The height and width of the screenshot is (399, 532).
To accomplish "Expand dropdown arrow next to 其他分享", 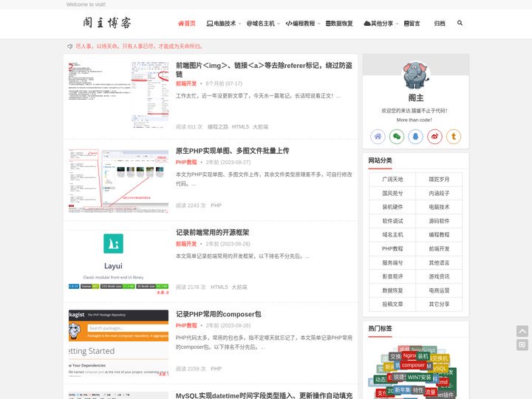I will (x=397, y=24).
